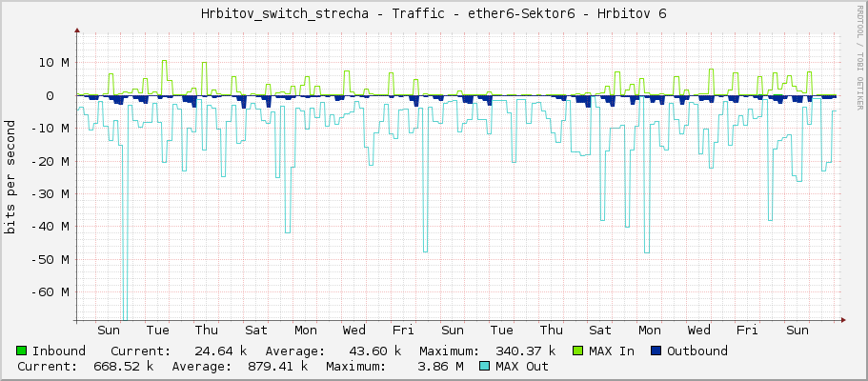This screenshot has width=868, height=381.
Task: Click the -30 M y-axis label
Action: coord(50,193)
